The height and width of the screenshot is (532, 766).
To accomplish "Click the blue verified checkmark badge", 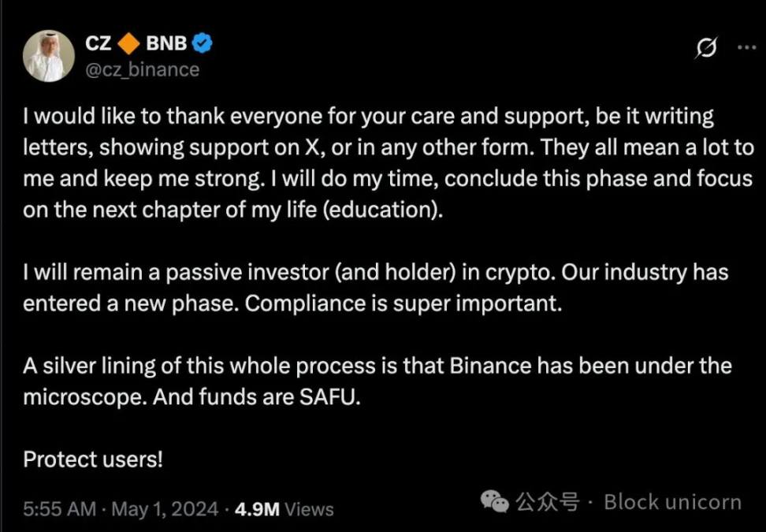I will tap(202, 44).
